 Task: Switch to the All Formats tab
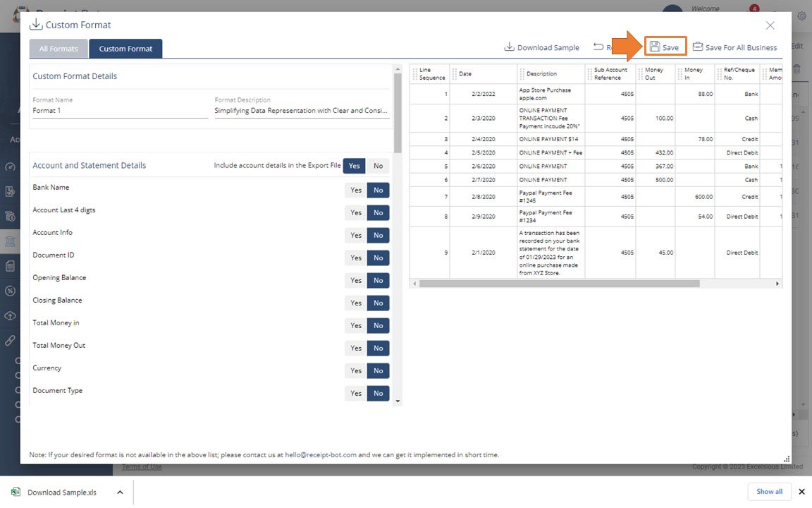pyautogui.click(x=59, y=49)
